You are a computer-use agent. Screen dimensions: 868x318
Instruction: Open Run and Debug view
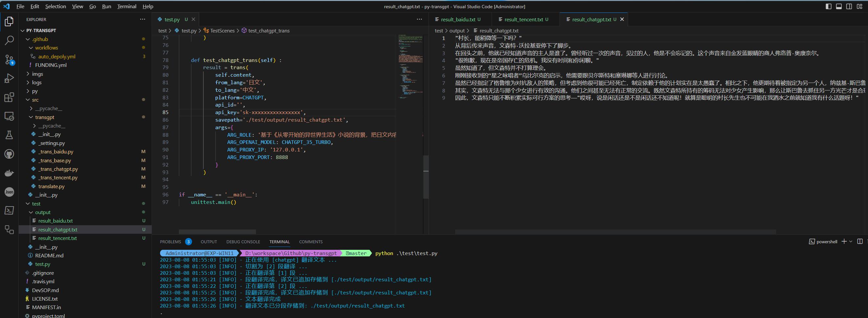(x=9, y=78)
